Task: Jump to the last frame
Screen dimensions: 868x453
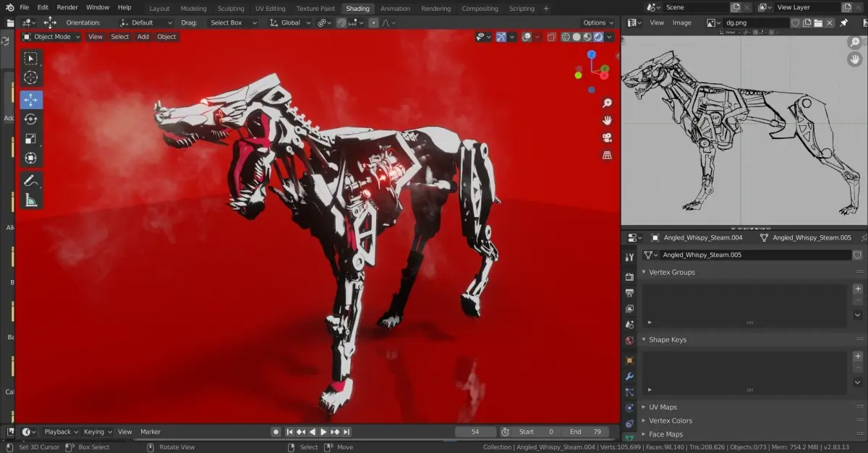Action: (347, 432)
